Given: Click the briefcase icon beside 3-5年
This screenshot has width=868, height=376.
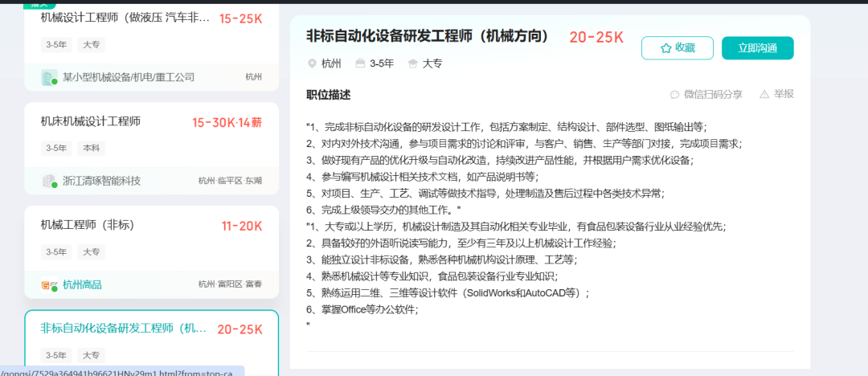Looking at the screenshot, I should [x=360, y=63].
